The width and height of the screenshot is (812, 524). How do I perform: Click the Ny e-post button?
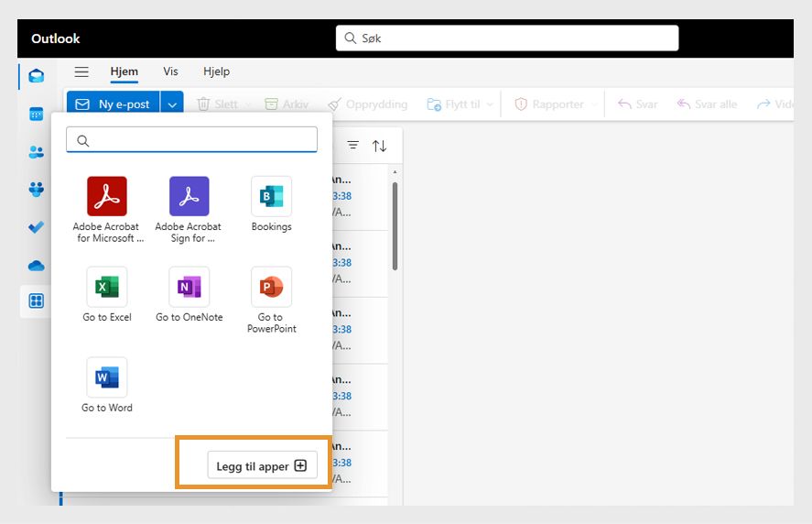(113, 104)
